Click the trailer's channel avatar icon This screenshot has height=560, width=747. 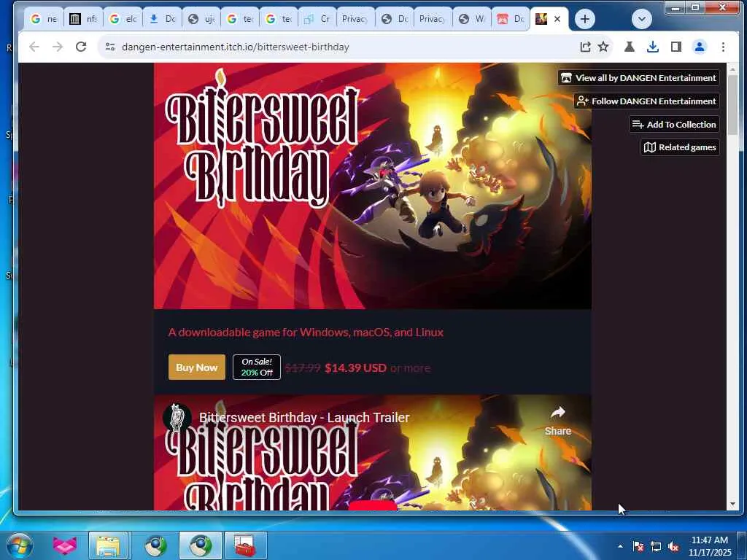click(x=177, y=417)
